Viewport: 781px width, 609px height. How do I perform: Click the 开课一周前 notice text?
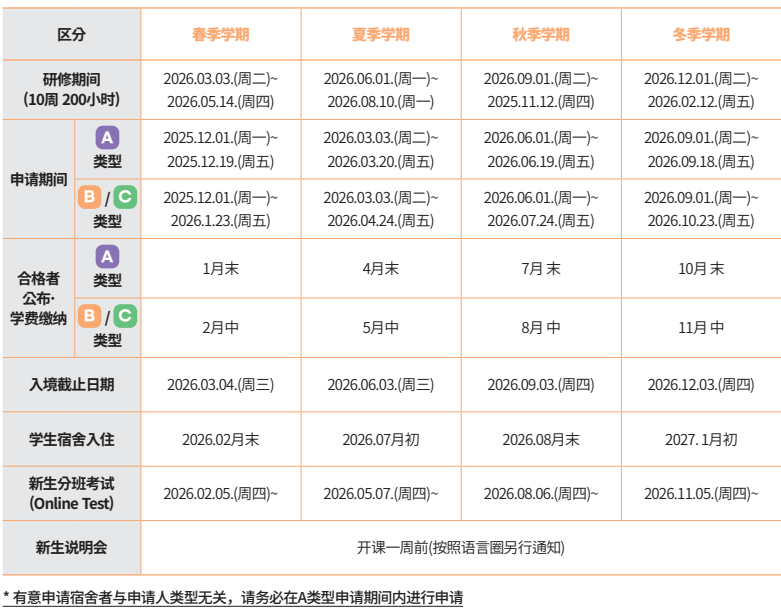[x=460, y=547]
